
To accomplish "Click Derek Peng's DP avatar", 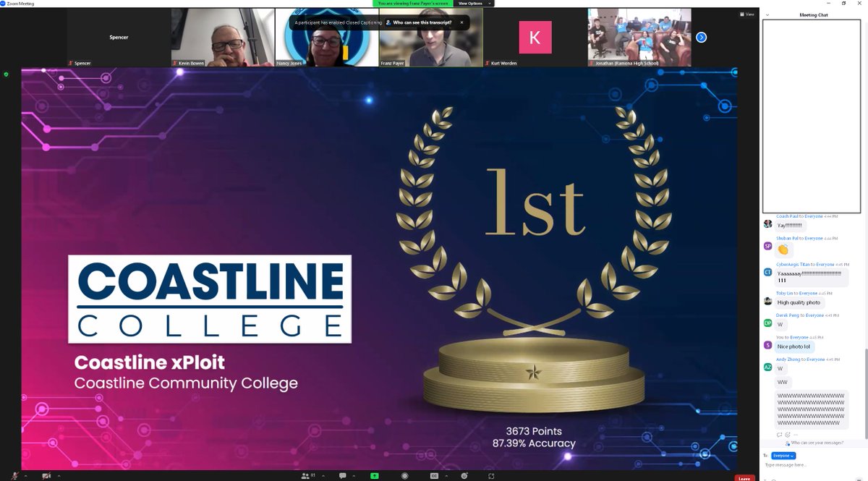I will 767,323.
